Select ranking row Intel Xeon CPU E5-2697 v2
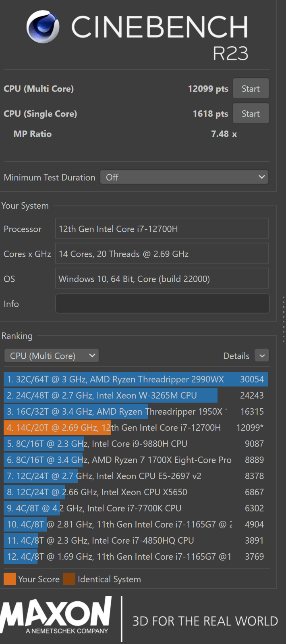Image resolution: width=286 pixels, height=644 pixels. pos(136,476)
